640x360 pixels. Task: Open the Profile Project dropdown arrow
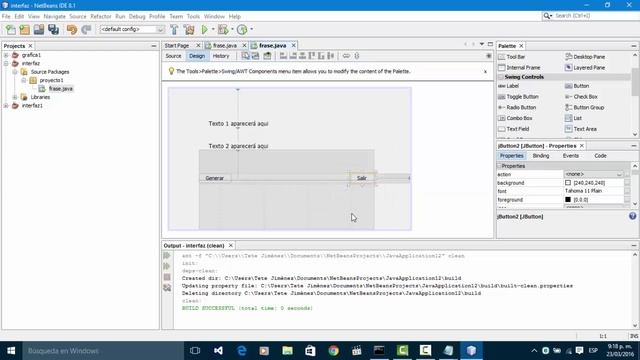251,29
